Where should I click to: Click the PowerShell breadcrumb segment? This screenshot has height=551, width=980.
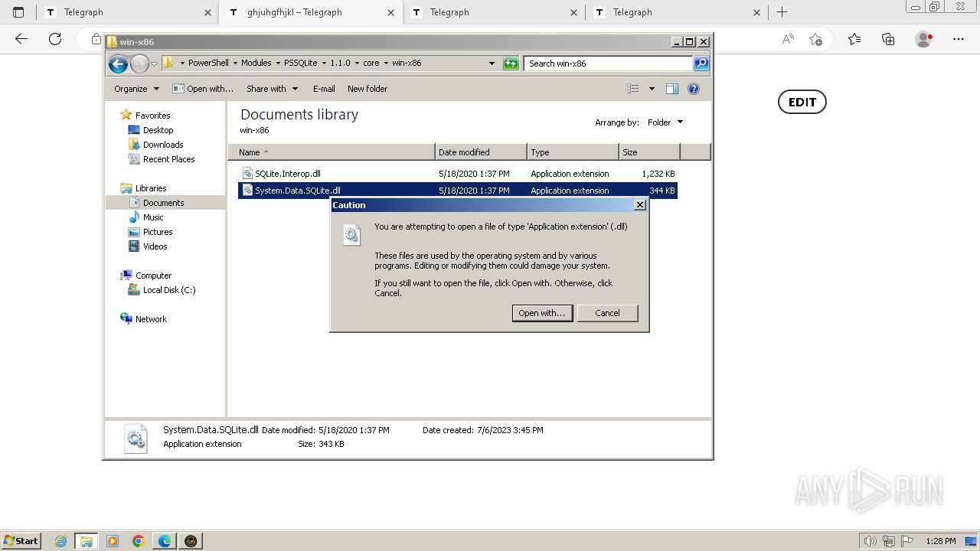[208, 64]
